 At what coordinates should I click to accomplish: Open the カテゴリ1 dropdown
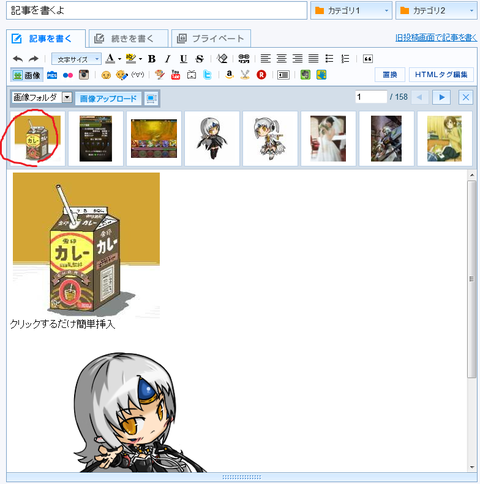click(x=351, y=11)
